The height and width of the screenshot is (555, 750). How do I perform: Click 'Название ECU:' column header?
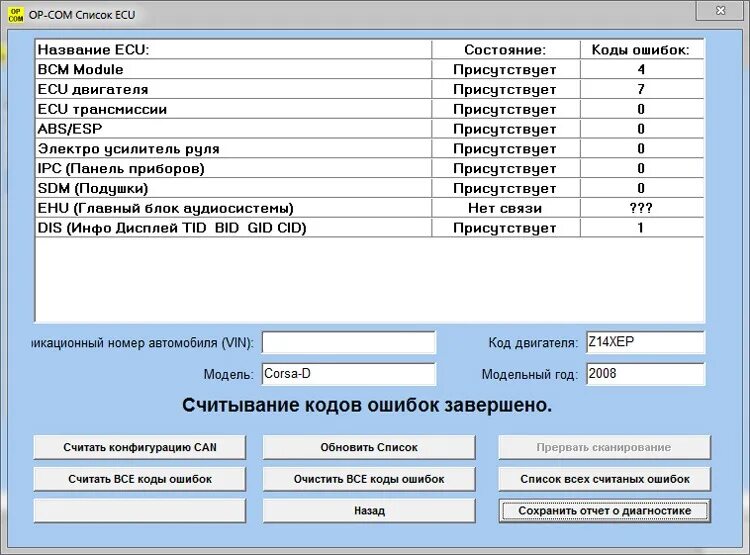click(233, 50)
